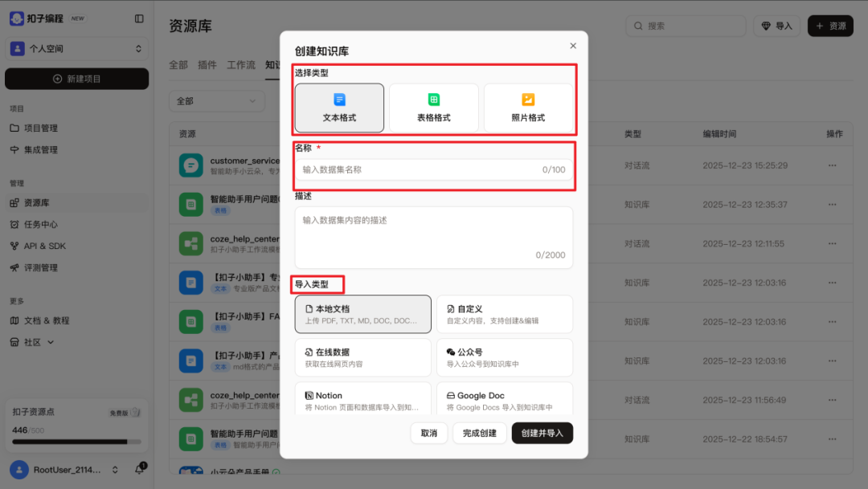Open 任务中心 in sidebar
This screenshot has height=489, width=868.
coord(76,225)
